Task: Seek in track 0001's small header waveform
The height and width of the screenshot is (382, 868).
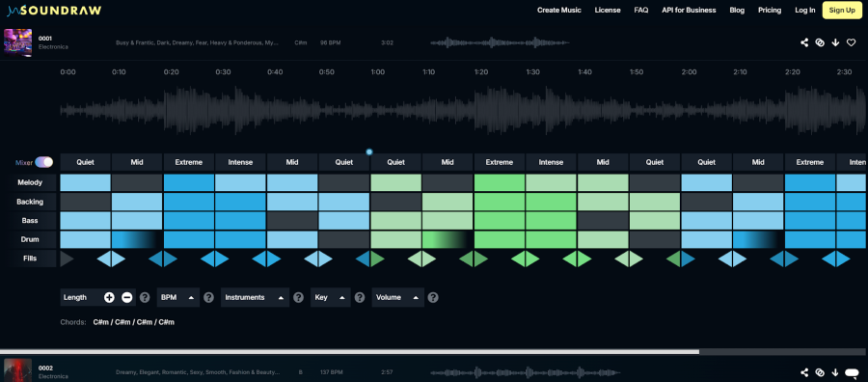Action: click(x=500, y=42)
